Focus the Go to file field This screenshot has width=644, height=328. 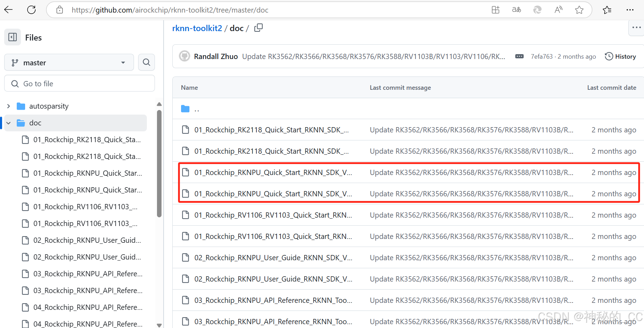(80, 83)
